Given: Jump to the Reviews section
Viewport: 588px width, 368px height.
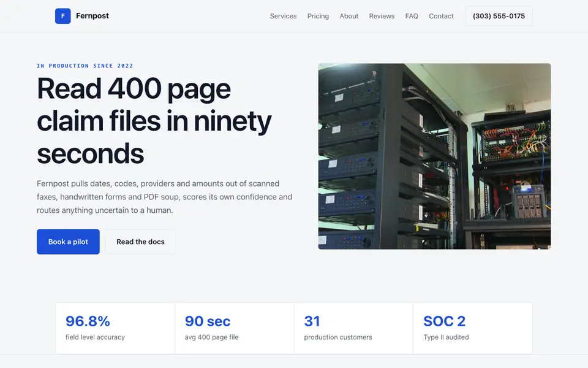Looking at the screenshot, I should [x=382, y=16].
